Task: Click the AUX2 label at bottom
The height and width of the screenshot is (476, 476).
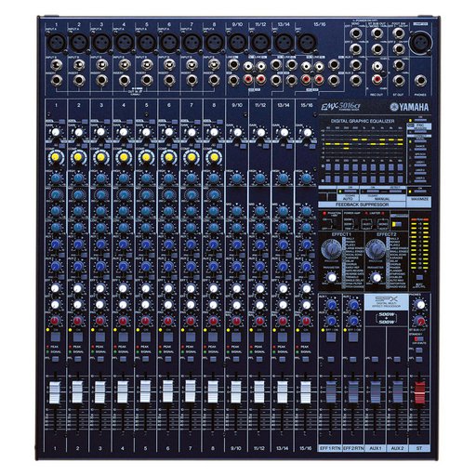Action: [x=397, y=448]
